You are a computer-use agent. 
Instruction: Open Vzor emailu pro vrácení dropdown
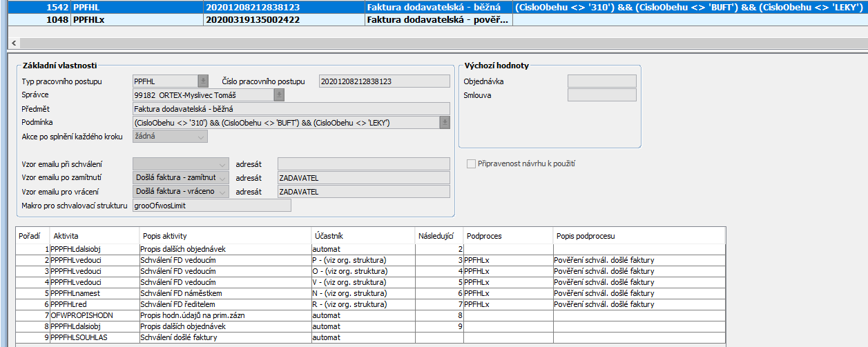coord(222,192)
